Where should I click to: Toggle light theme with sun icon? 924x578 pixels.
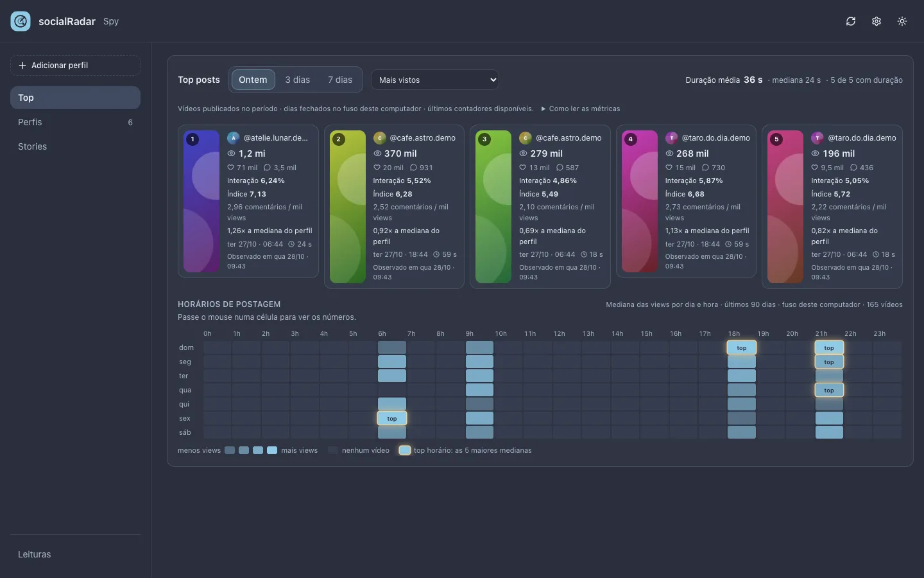902,21
